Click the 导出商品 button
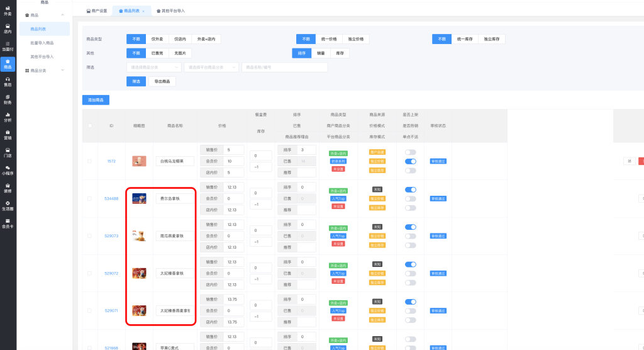Viewport: 644px width, 350px height. (162, 81)
